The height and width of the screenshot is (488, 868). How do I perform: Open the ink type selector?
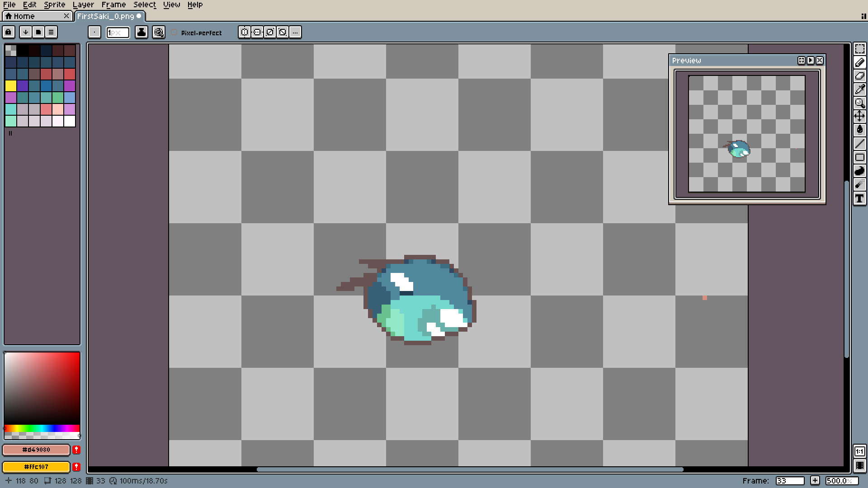(x=142, y=32)
